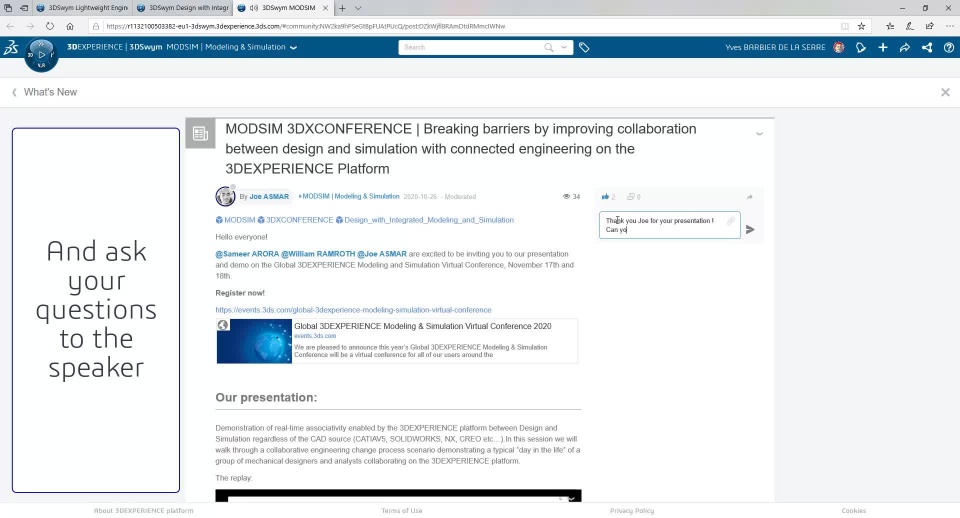Click the conference preview thumbnail image
This screenshot has width=960, height=518.
pos(254,341)
